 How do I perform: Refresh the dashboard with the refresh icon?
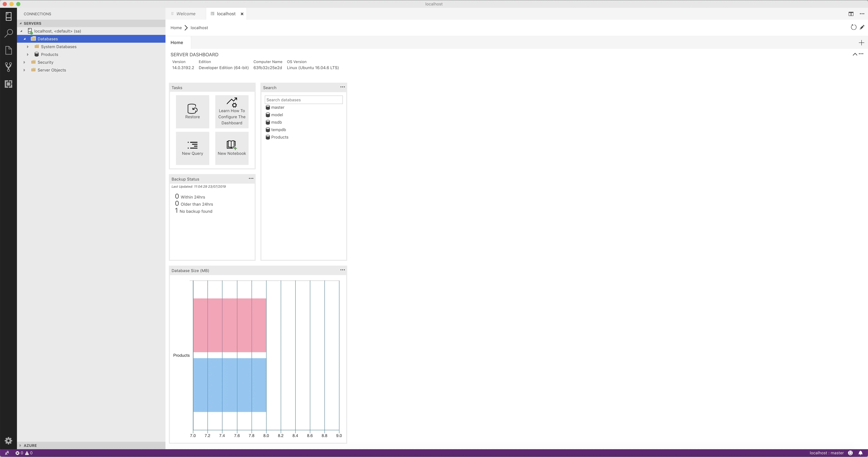(854, 27)
